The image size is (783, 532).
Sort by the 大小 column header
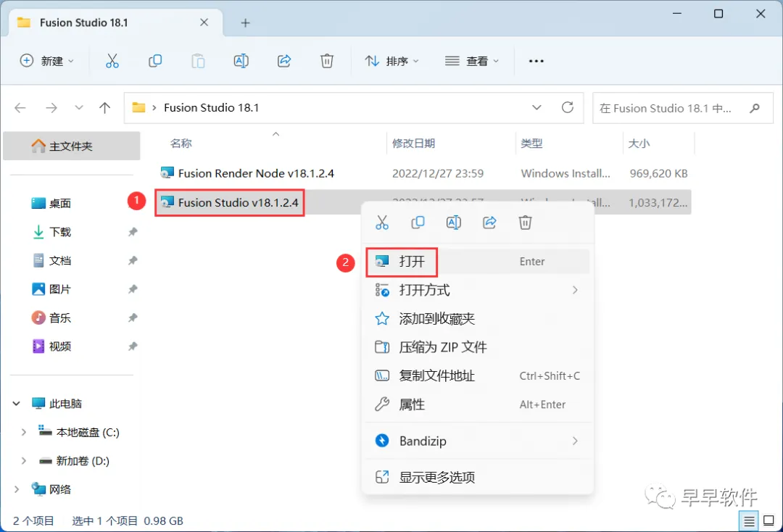click(x=639, y=144)
